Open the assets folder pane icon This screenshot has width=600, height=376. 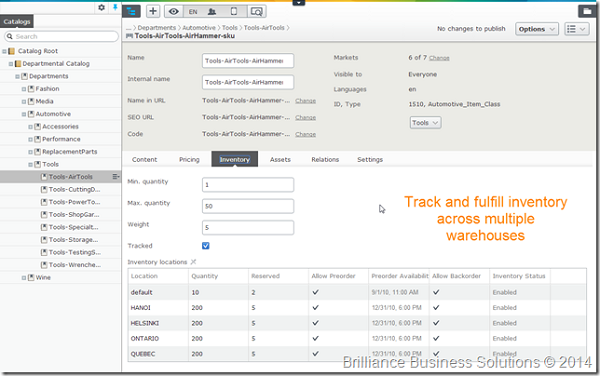click(x=587, y=11)
